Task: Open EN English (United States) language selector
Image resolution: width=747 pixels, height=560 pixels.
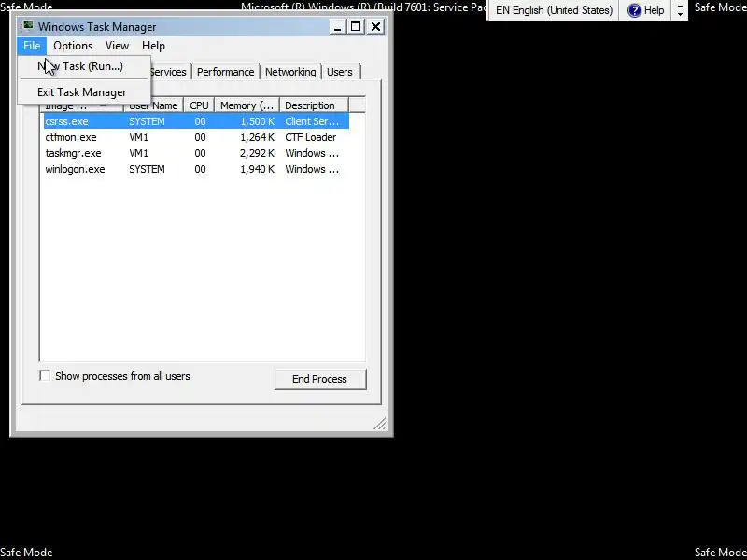Action: (554, 10)
